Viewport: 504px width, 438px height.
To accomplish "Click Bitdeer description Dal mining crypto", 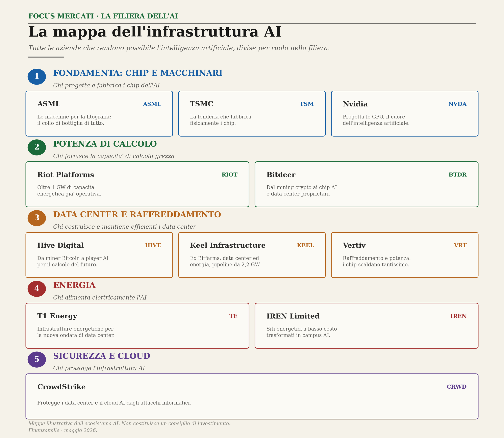I will point(302,191).
